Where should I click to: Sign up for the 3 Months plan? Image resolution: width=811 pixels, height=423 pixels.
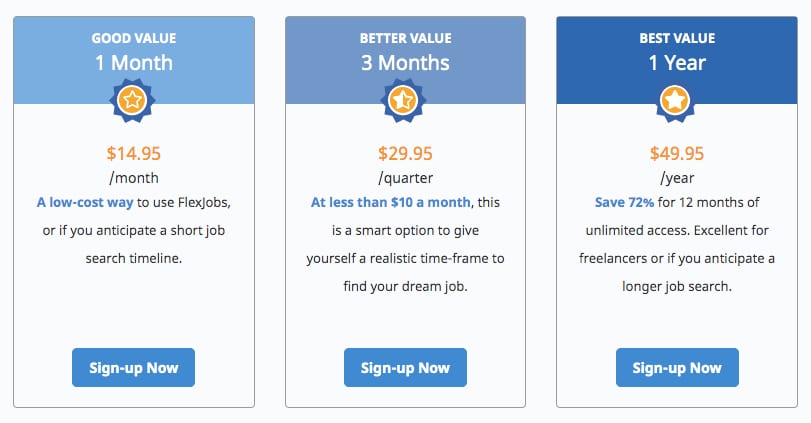coord(406,368)
